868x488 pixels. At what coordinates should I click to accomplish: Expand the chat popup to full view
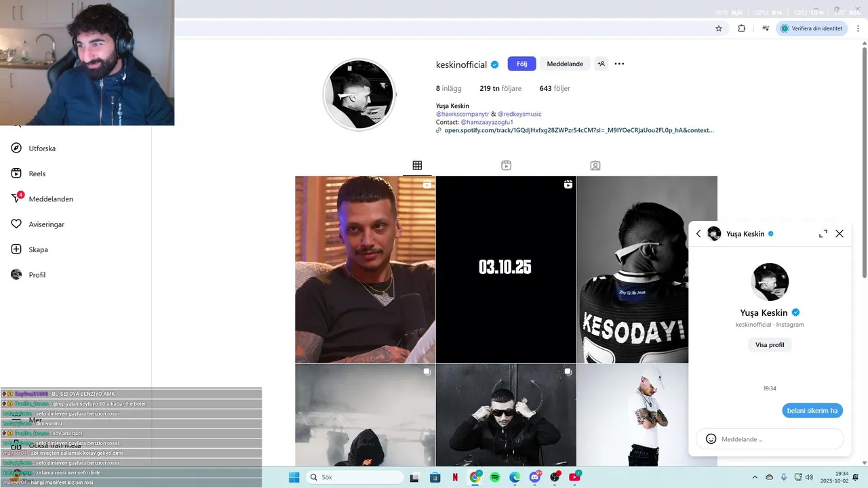point(823,234)
